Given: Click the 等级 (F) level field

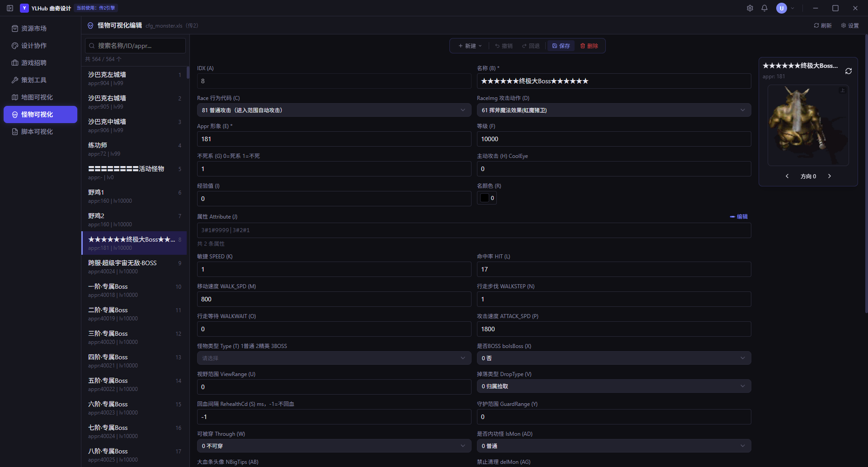Looking at the screenshot, I should tap(614, 139).
